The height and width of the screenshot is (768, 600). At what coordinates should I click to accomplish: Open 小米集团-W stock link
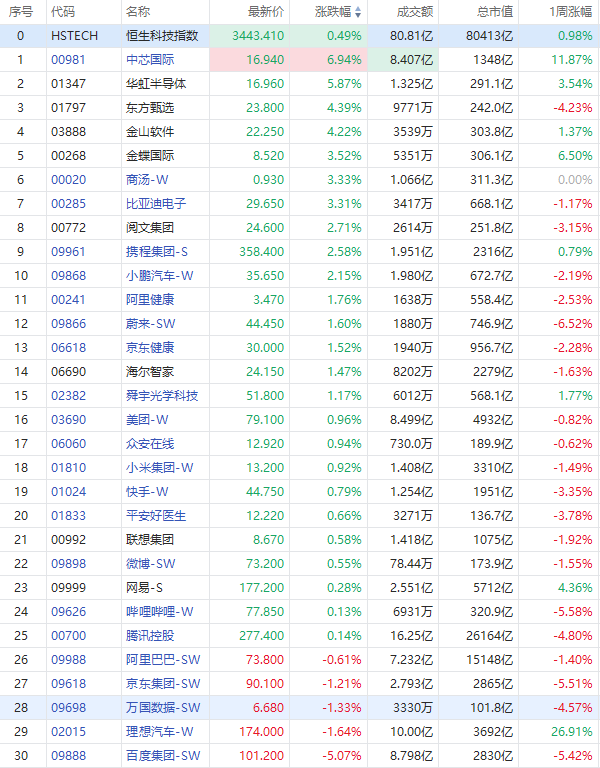[x=160, y=468]
